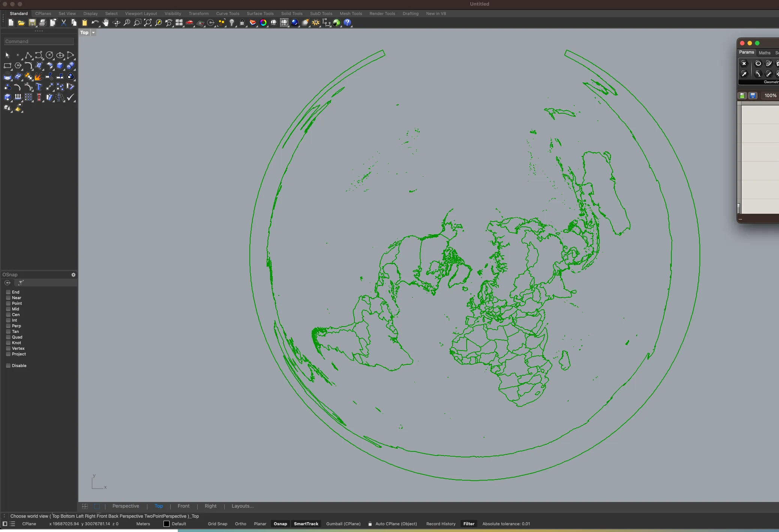Image resolution: width=779 pixels, height=532 pixels.
Task: Select the text object tool
Action: pos(39,87)
